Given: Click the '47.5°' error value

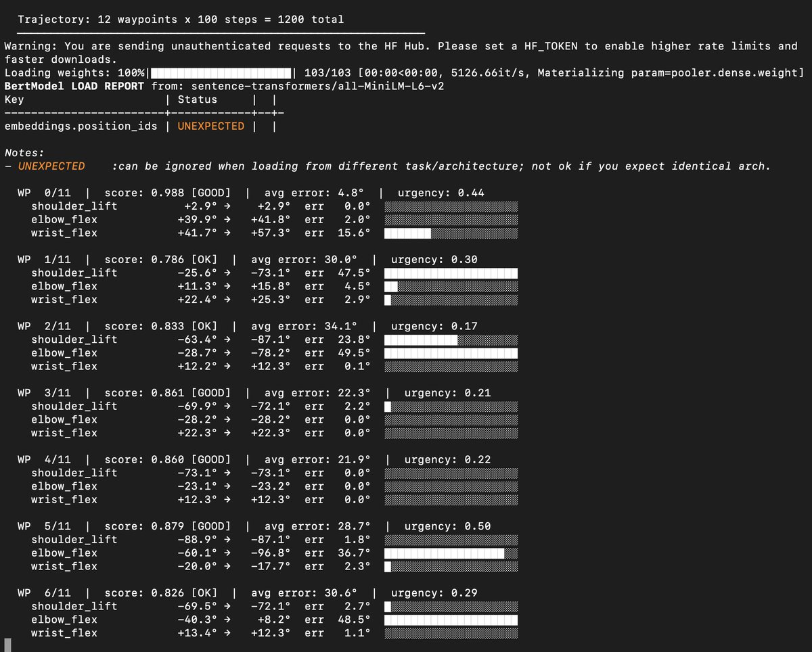Looking at the screenshot, I should click(x=355, y=273).
